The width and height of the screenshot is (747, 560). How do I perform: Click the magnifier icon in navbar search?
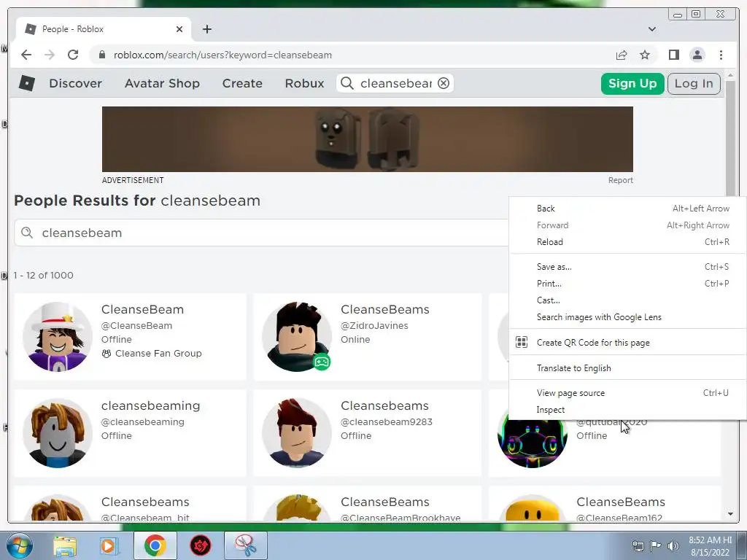coord(347,83)
